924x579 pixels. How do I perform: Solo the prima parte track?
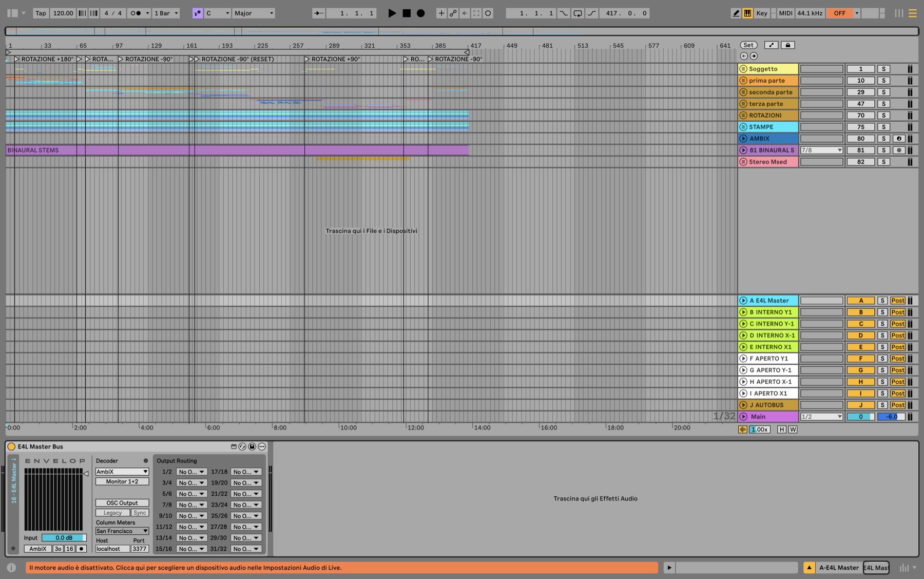(883, 81)
